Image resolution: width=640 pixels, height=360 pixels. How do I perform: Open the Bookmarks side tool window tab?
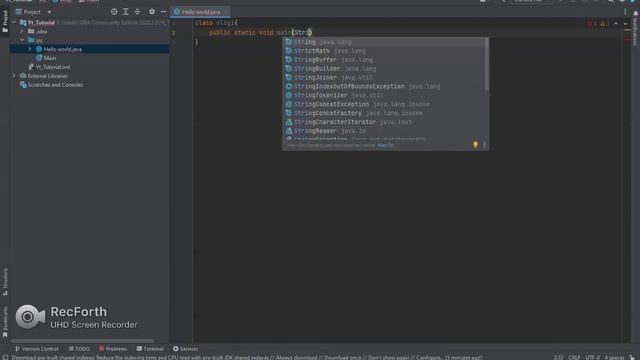pyautogui.click(x=5, y=322)
